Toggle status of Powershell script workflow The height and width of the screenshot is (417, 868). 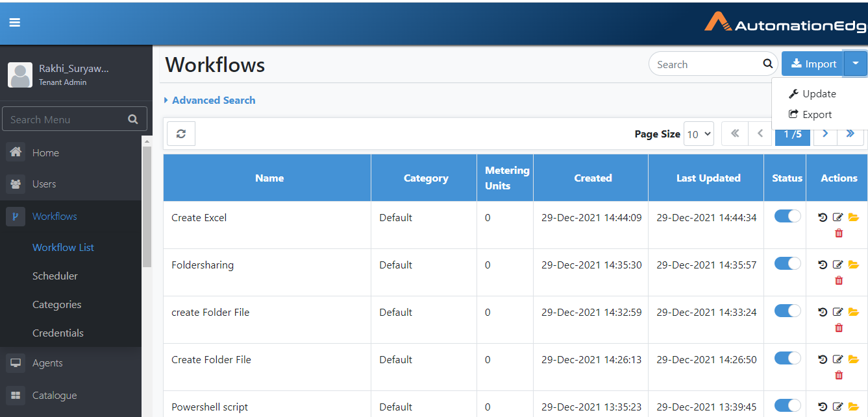tap(787, 406)
